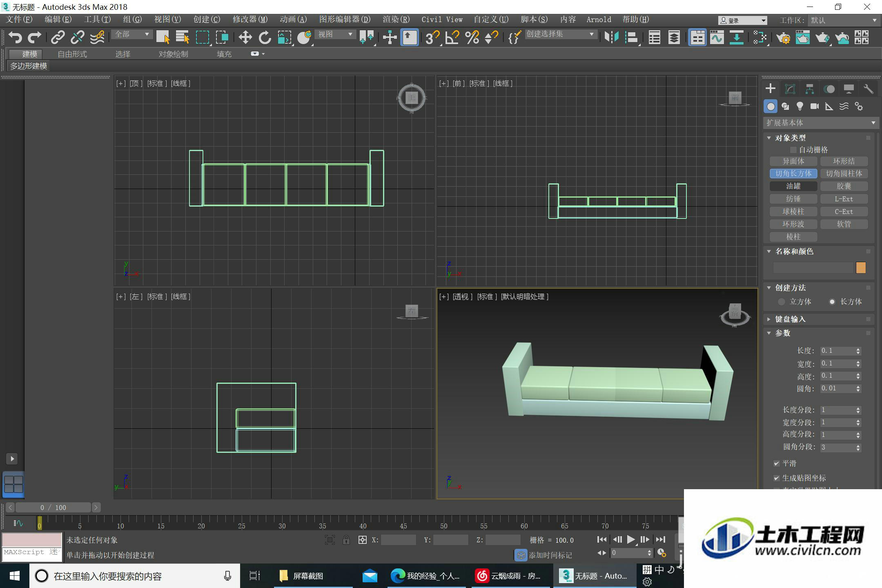The image size is (882, 588).
Task: Click Play Animation button
Action: 630,539
